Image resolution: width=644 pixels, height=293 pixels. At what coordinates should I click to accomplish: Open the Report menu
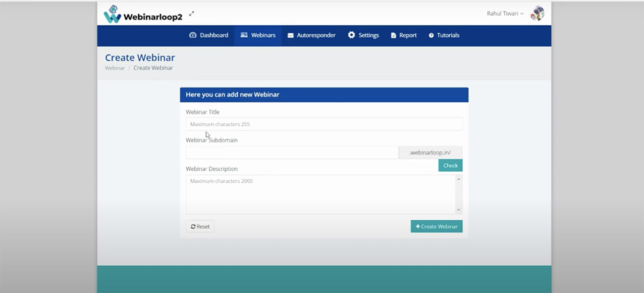pyautogui.click(x=404, y=35)
